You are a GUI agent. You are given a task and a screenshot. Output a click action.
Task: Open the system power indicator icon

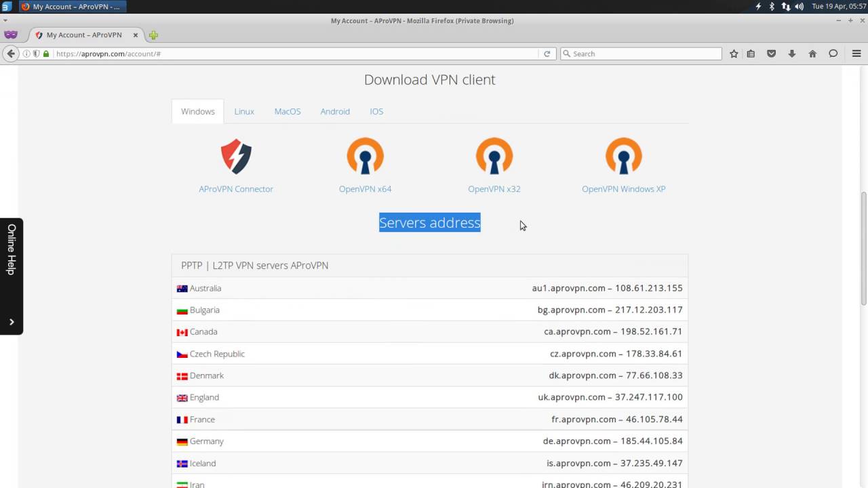pyautogui.click(x=758, y=6)
